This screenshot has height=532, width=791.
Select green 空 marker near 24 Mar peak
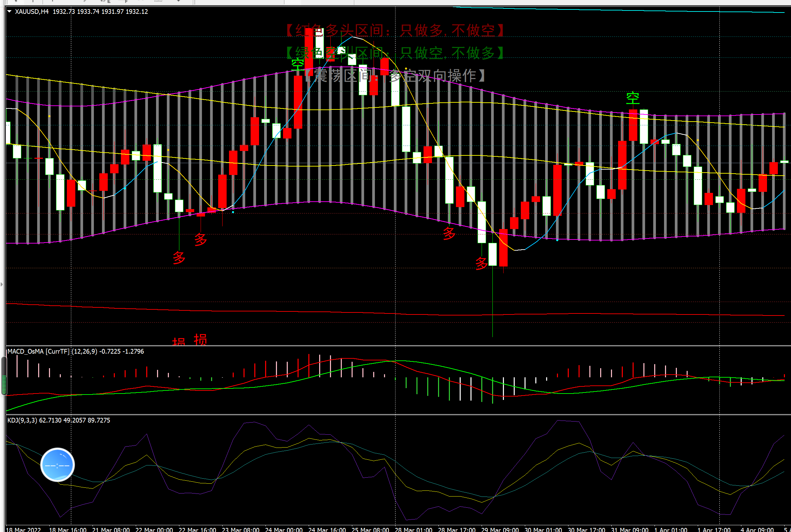298,64
